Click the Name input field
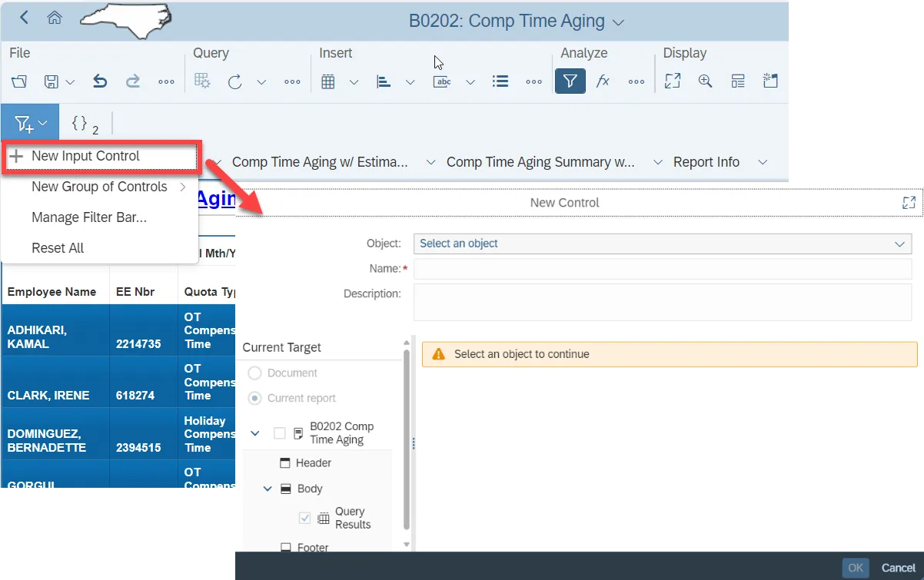Viewport: 924px width, 580px height. point(663,269)
